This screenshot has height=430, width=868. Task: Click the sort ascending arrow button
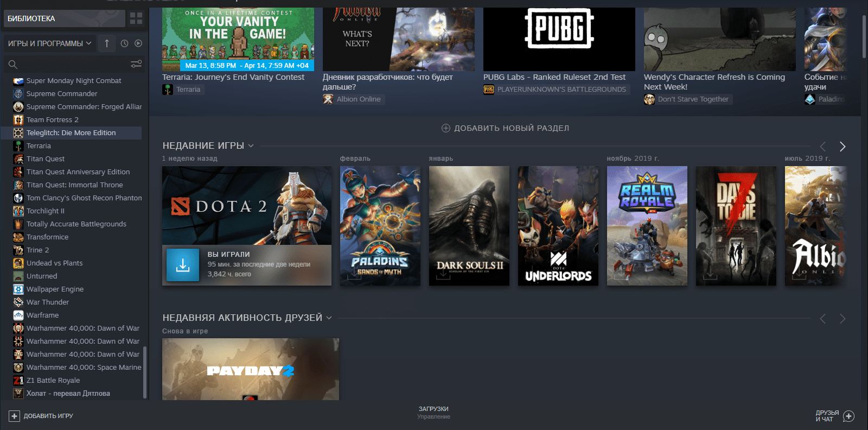tap(107, 43)
